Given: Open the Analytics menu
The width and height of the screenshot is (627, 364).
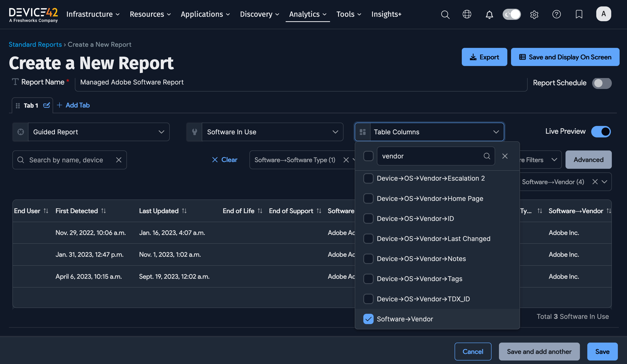Looking at the screenshot, I should [307, 14].
